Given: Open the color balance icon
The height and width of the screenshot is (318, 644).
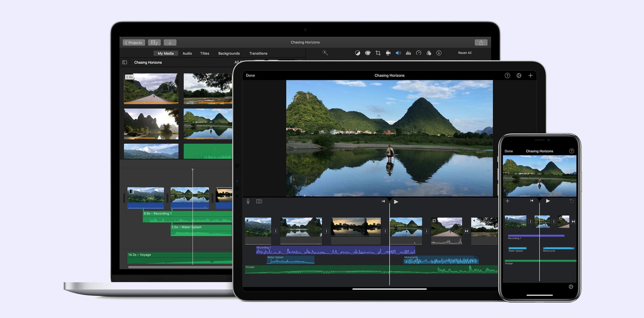Looking at the screenshot, I should (358, 53).
